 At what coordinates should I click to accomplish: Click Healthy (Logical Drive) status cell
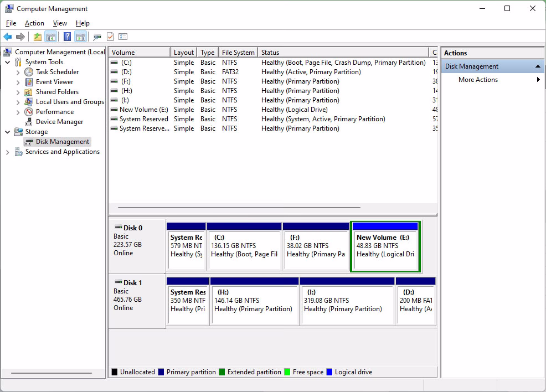(294, 110)
